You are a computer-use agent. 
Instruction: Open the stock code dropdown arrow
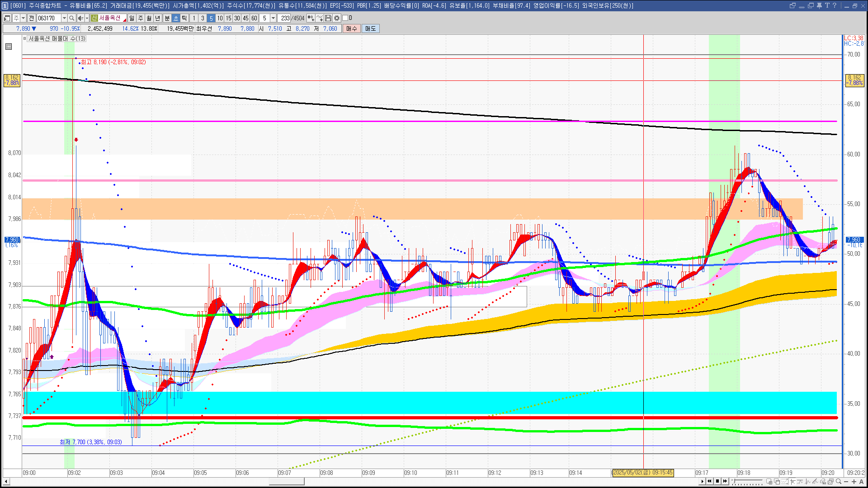click(x=64, y=18)
